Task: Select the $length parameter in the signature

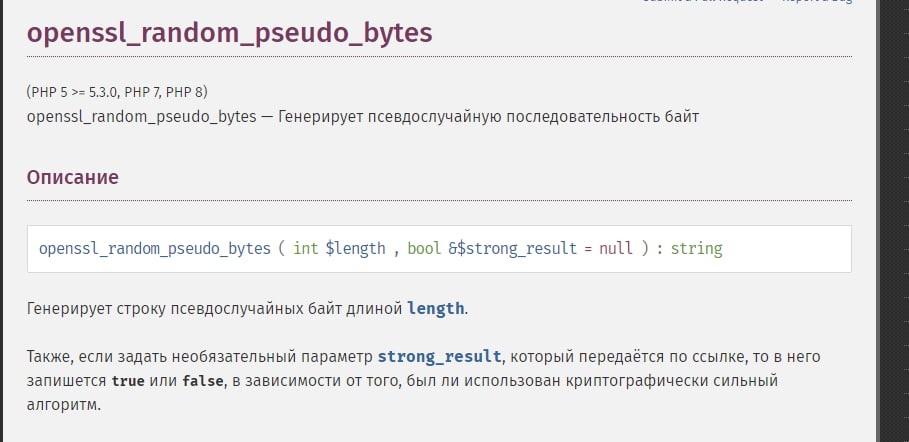Action: pyautogui.click(x=355, y=248)
